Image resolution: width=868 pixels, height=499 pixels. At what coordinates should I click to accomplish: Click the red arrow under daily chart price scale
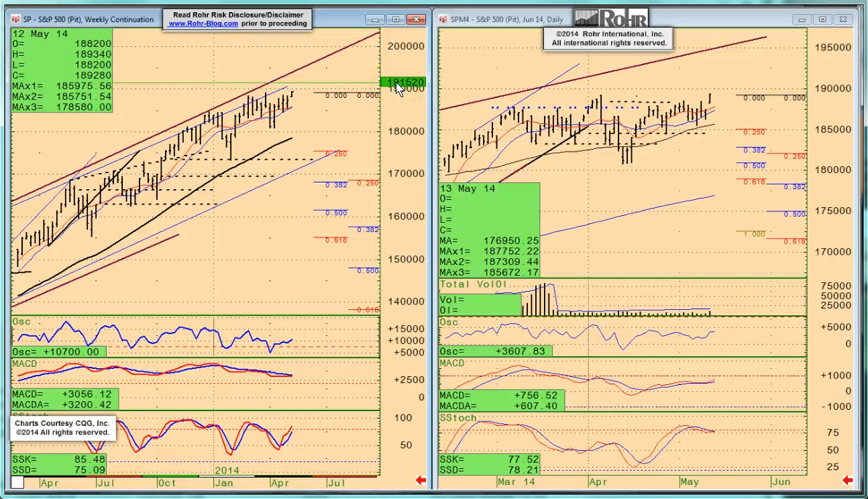pyautogui.click(x=847, y=480)
